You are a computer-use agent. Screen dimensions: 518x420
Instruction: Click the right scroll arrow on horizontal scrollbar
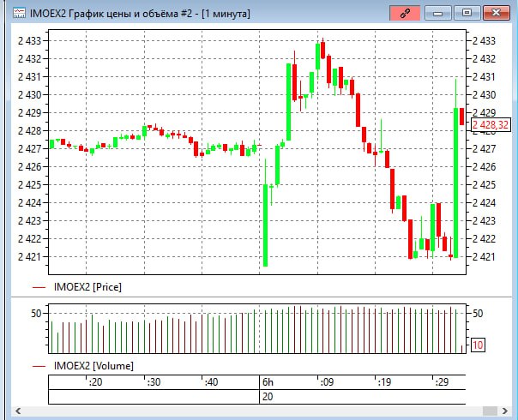505,411
